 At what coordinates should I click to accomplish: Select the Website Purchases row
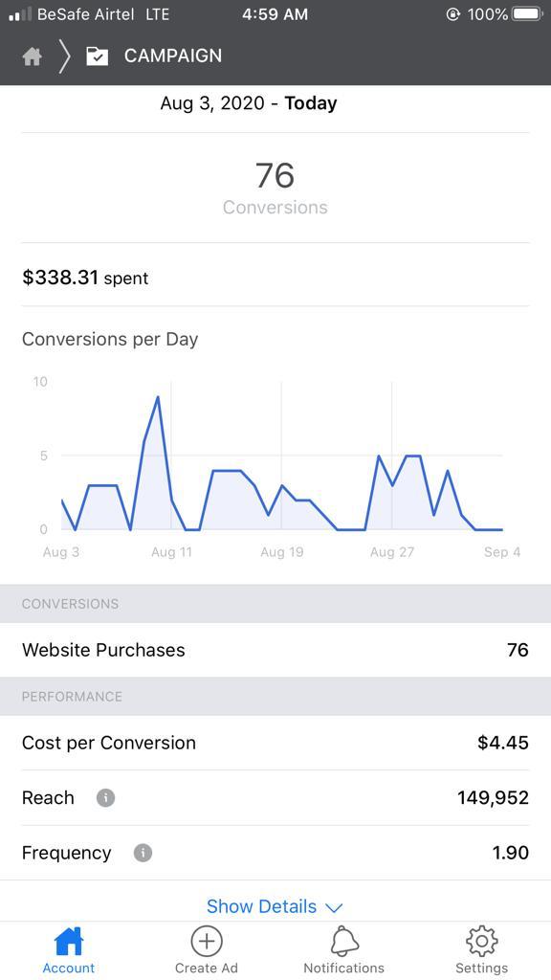[x=275, y=650]
